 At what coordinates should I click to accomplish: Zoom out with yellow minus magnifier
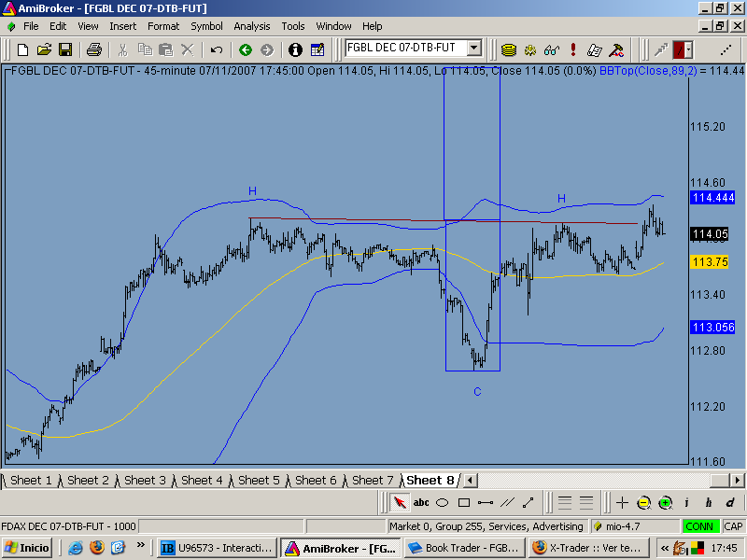(643, 502)
